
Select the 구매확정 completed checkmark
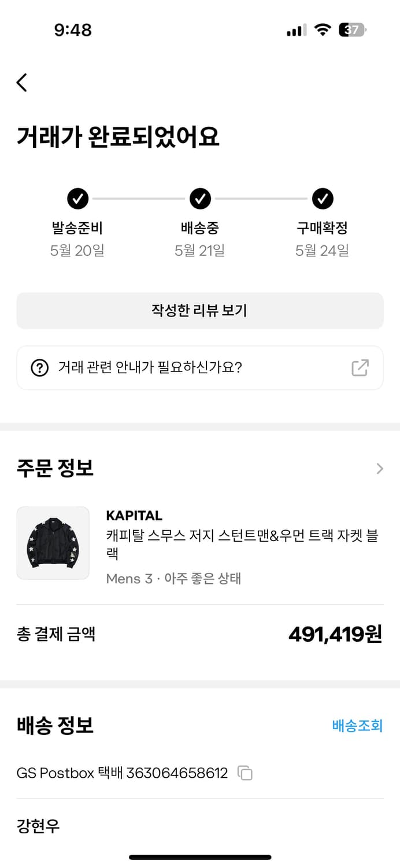pos(323,198)
